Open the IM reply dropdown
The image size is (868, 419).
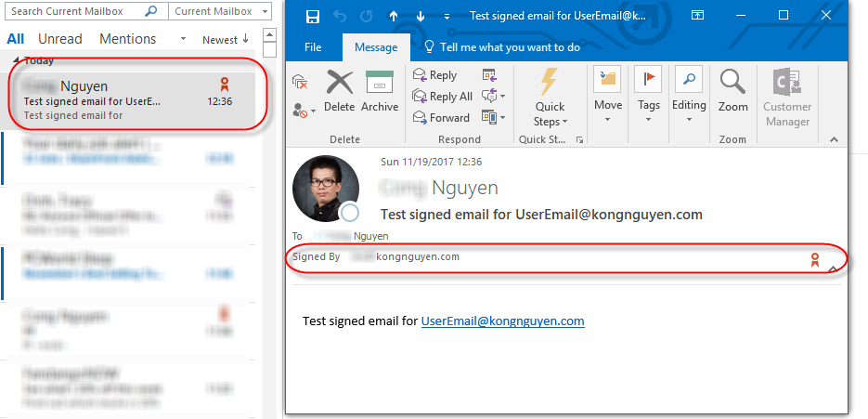(493, 96)
